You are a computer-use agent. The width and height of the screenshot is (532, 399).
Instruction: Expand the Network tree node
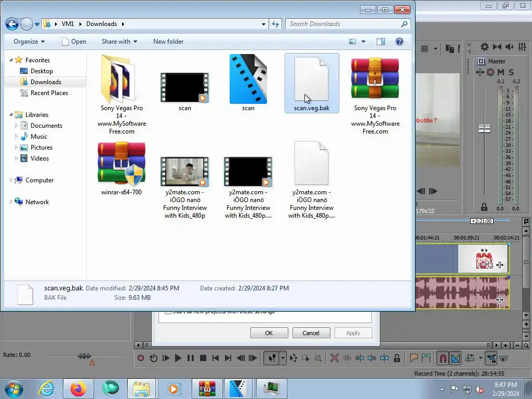click(11, 202)
